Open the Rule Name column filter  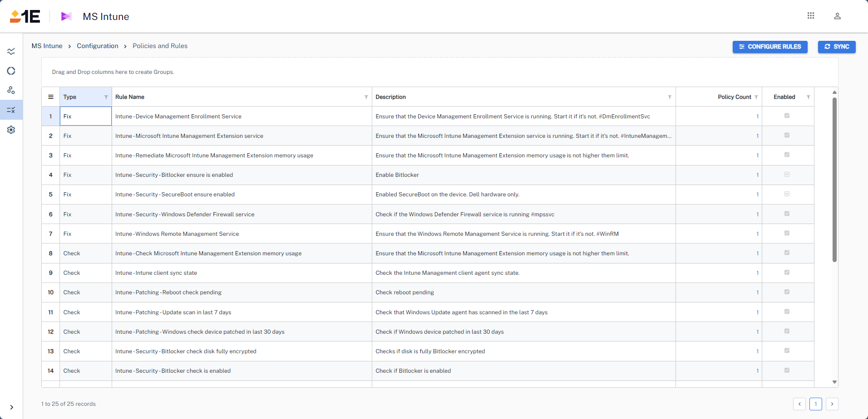click(x=366, y=97)
